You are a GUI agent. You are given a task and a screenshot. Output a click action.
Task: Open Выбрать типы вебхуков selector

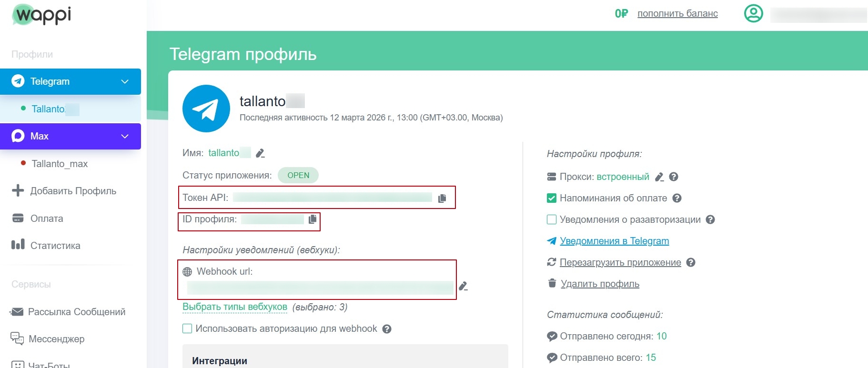(x=235, y=307)
